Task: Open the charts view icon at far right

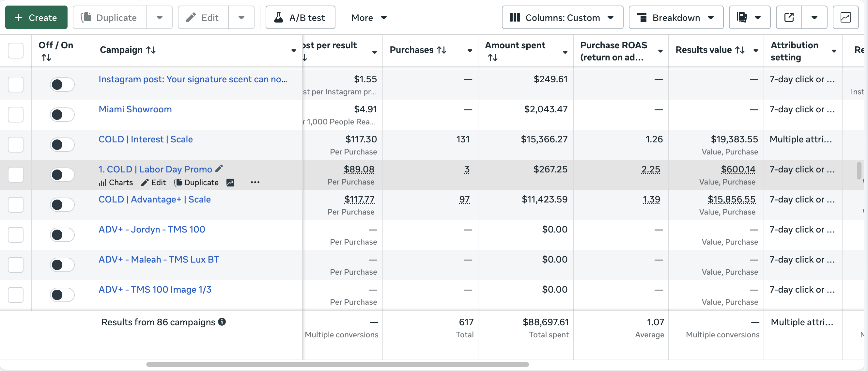Action: [845, 17]
